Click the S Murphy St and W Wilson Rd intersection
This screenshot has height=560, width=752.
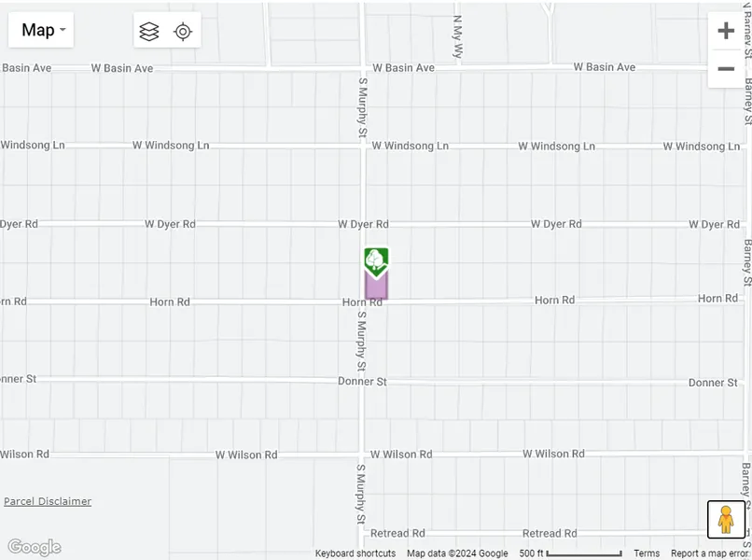tap(362, 454)
